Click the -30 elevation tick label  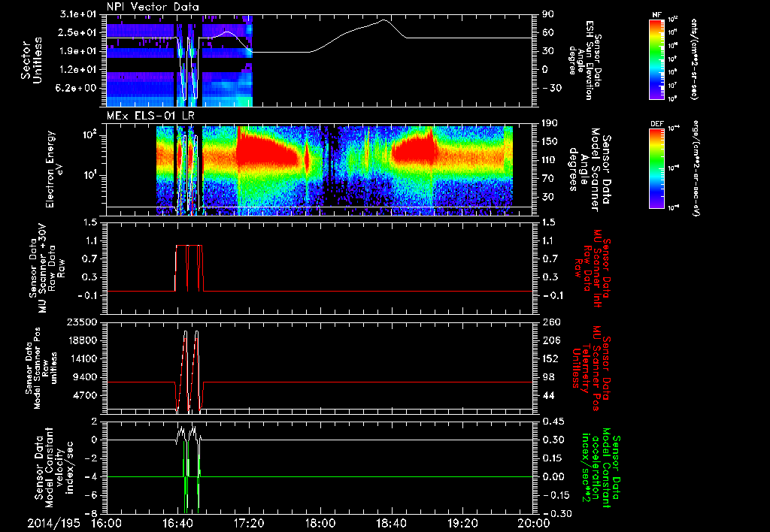point(551,88)
